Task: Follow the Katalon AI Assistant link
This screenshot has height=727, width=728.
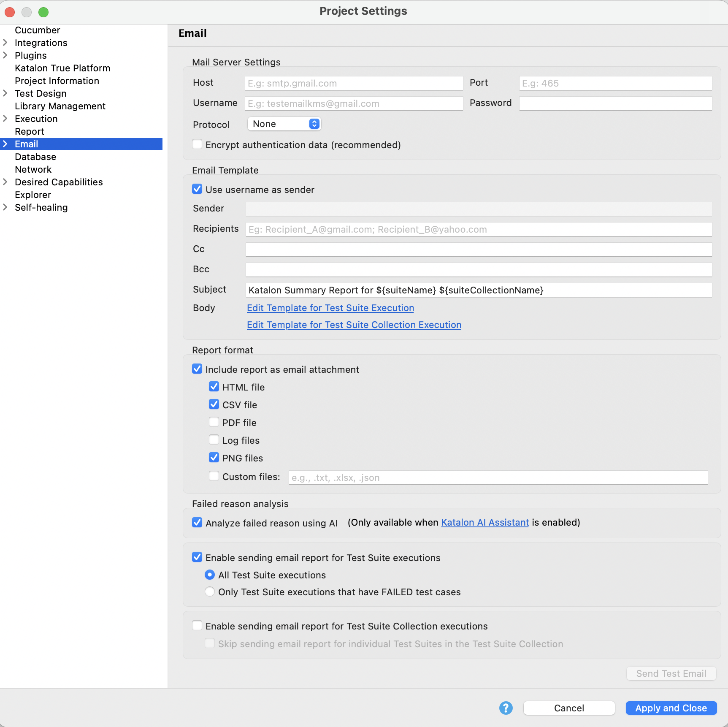Action: [x=485, y=523]
